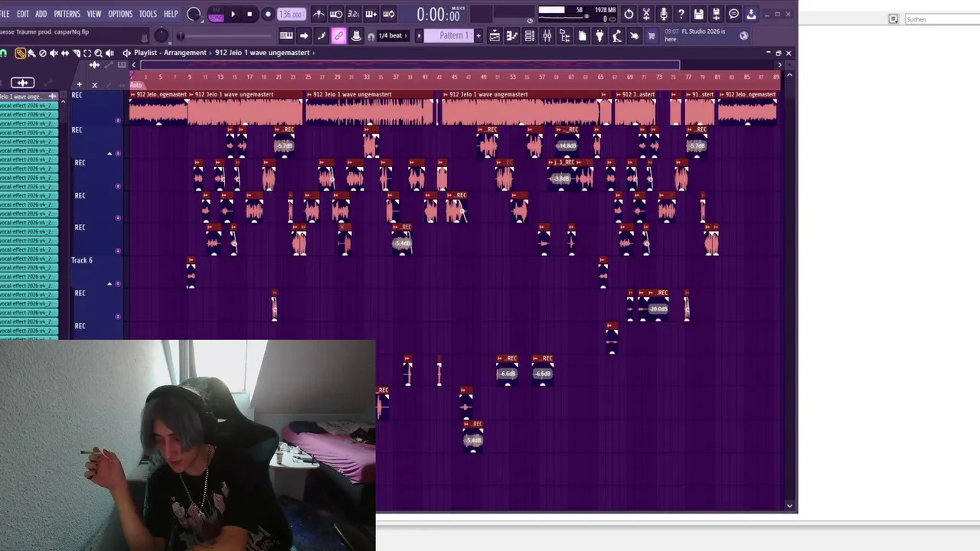Arm recording with the record button
This screenshot has width=980, height=551.
pyautogui.click(x=267, y=14)
